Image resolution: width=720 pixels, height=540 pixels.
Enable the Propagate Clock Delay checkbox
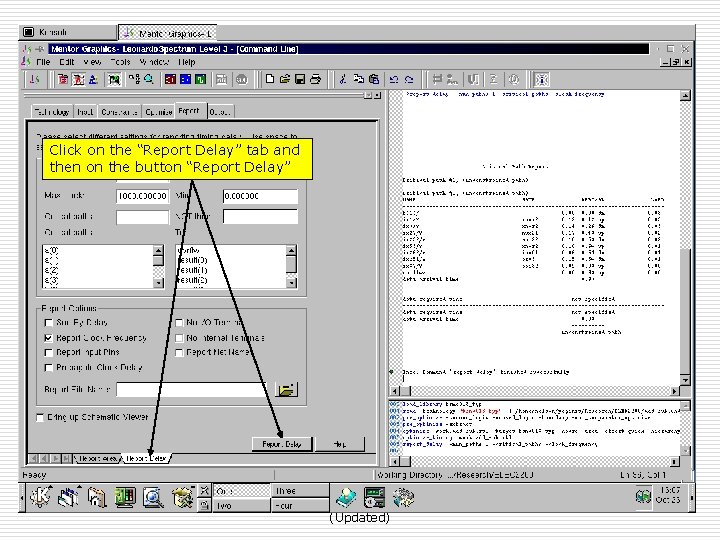click(49, 367)
